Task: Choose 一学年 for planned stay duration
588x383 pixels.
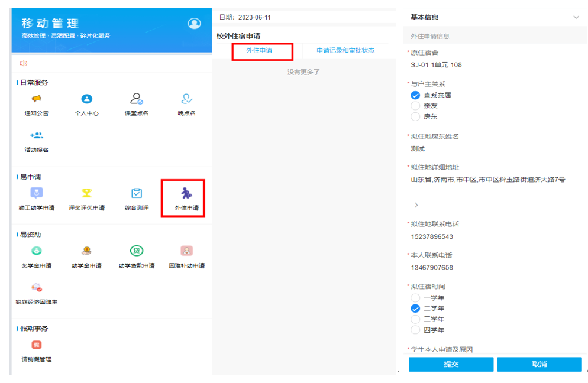Action: pos(415,298)
